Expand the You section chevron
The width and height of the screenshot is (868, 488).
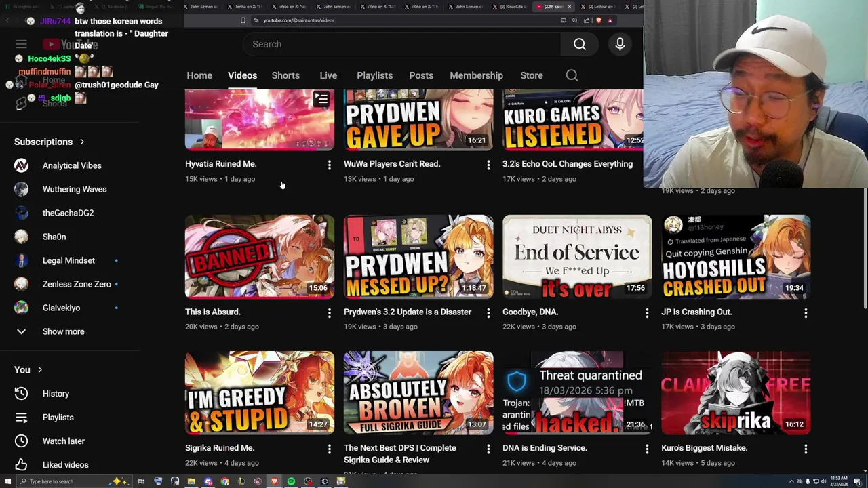[x=40, y=370]
